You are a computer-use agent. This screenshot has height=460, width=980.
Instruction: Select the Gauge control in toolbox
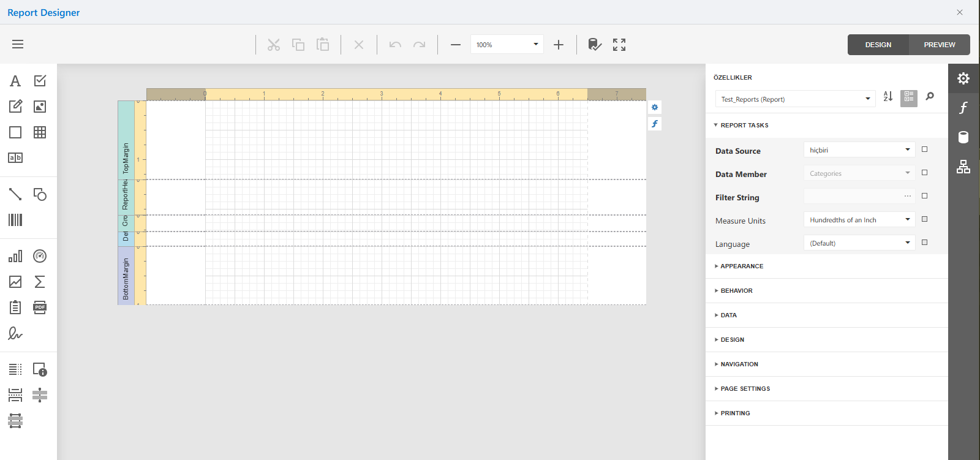tap(40, 256)
